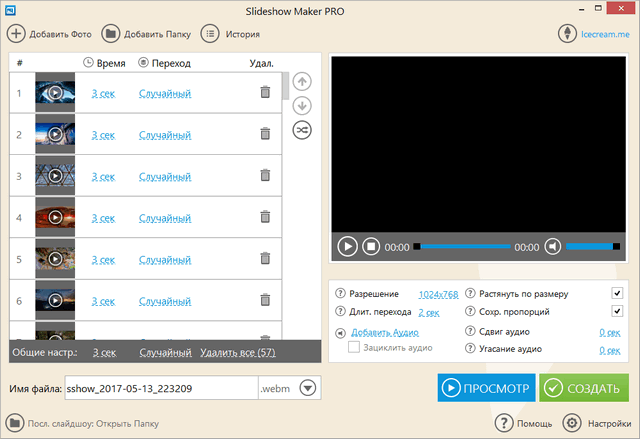
Task: Open the file format dropdown arrow
Action: [308, 388]
